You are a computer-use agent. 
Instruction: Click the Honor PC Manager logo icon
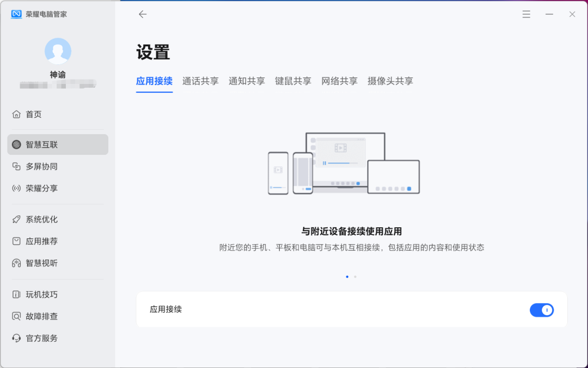pyautogui.click(x=16, y=14)
